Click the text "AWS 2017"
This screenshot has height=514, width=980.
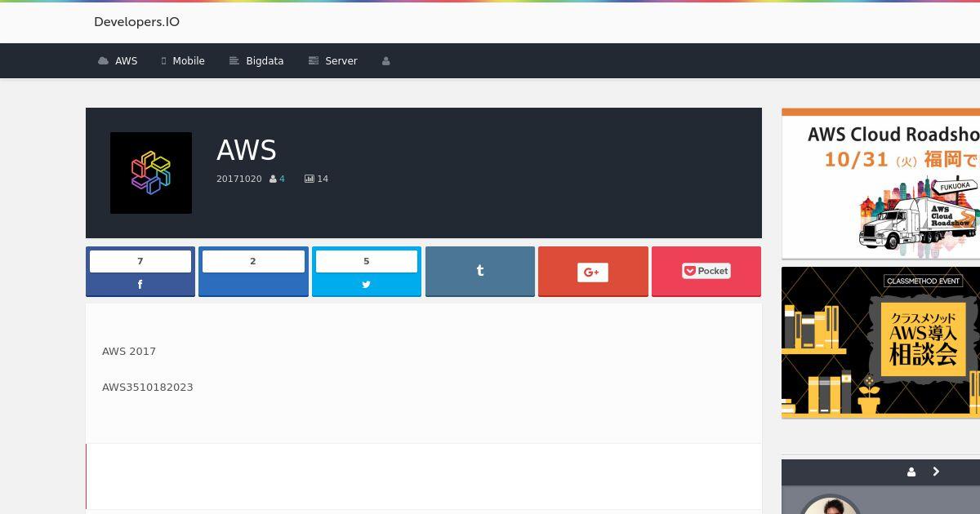[129, 351]
